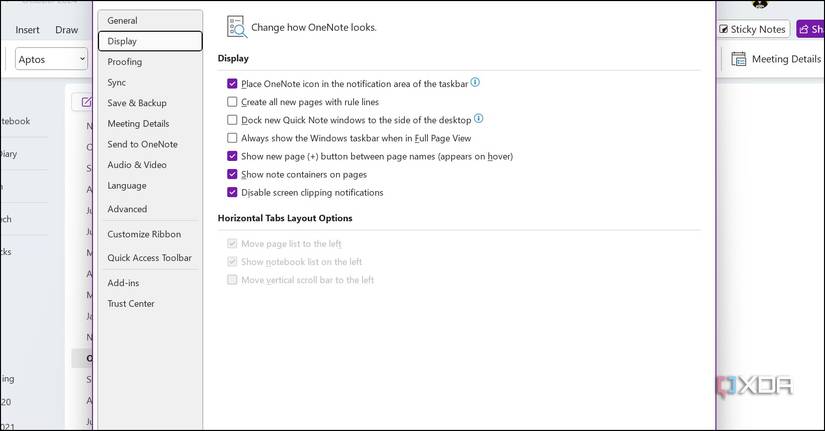Click the purple Share button
The width and height of the screenshot is (825, 431).
[810, 29]
